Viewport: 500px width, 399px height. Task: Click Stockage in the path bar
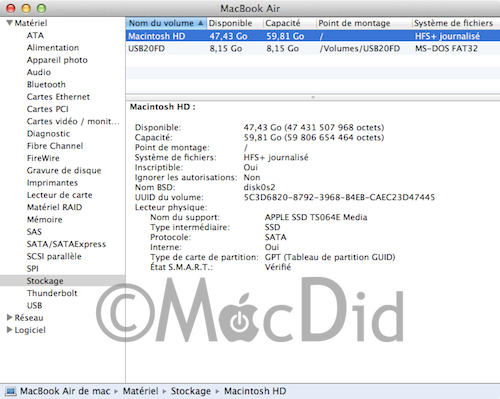(x=191, y=391)
